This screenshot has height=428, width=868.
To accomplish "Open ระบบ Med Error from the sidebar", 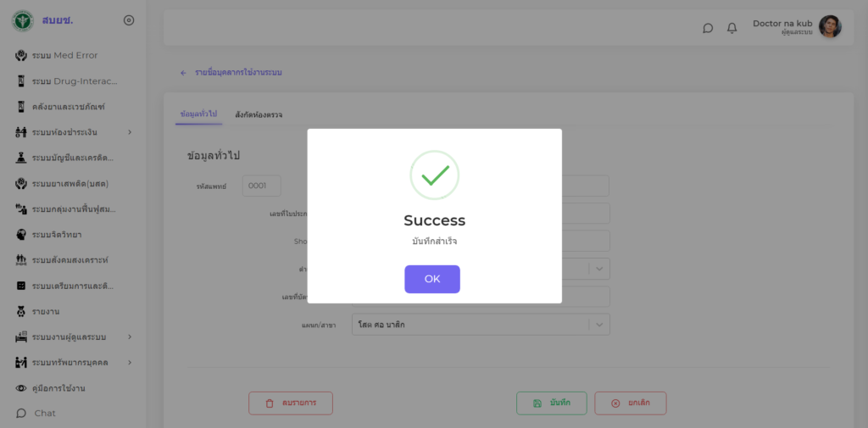I will click(x=64, y=56).
